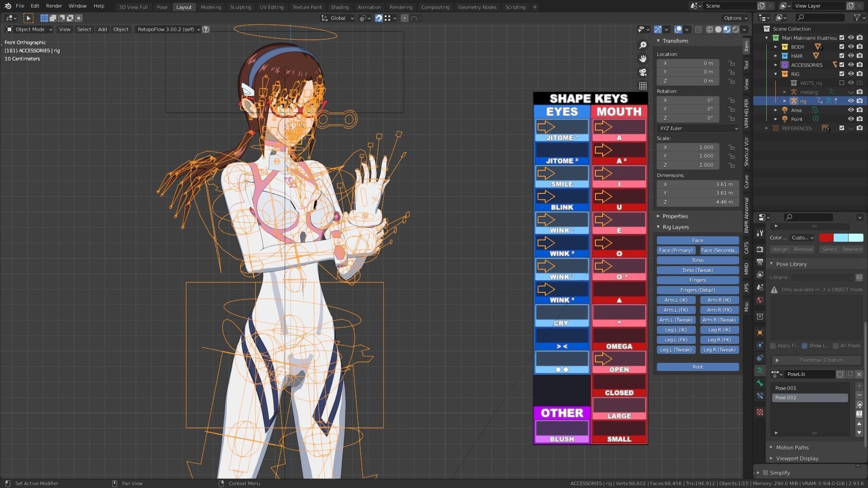Switch to Sculpting workspace tab

(240, 7)
